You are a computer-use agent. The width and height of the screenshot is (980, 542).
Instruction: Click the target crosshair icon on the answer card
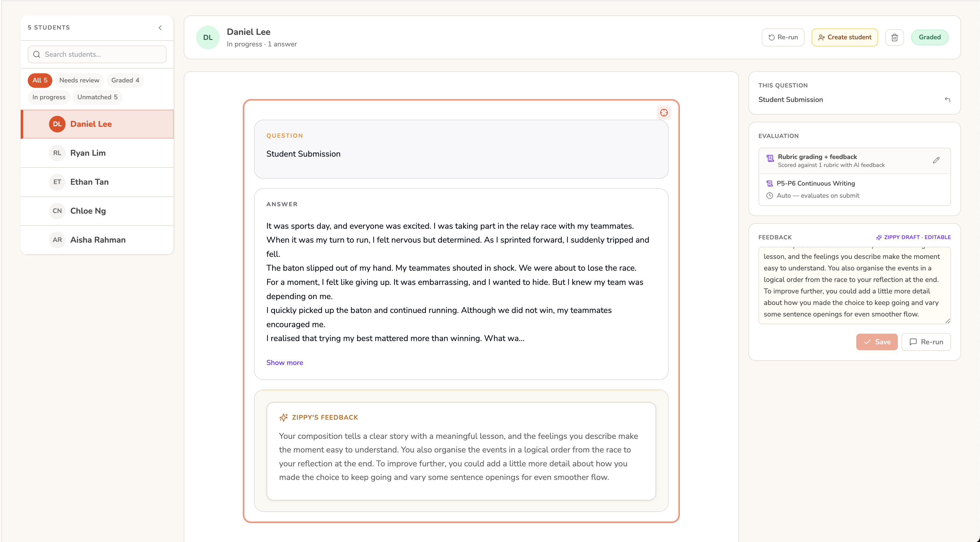coord(664,113)
